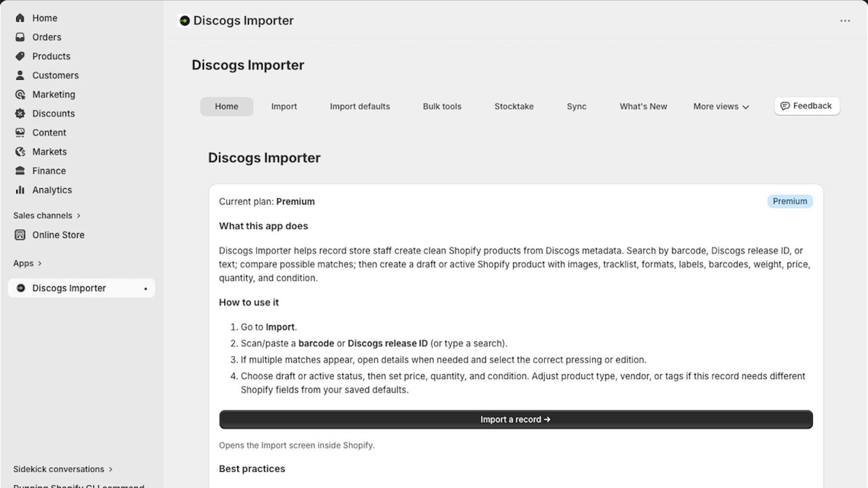Click the Online Store storefront icon
This screenshot has height=488, width=868.
pos(20,235)
